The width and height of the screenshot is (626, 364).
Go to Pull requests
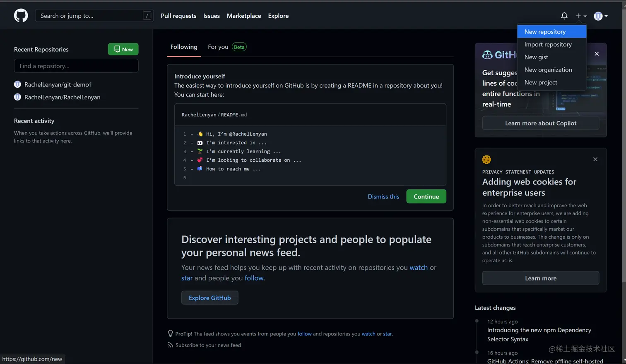178,16
